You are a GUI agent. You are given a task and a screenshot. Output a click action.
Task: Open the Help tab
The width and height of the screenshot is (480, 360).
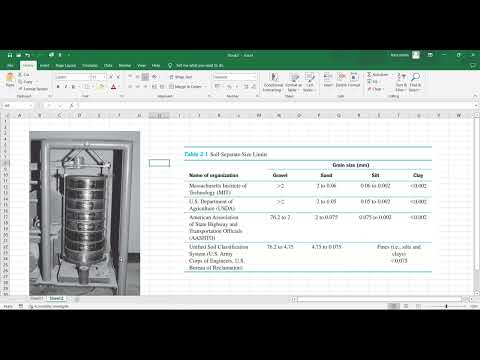[156, 66]
